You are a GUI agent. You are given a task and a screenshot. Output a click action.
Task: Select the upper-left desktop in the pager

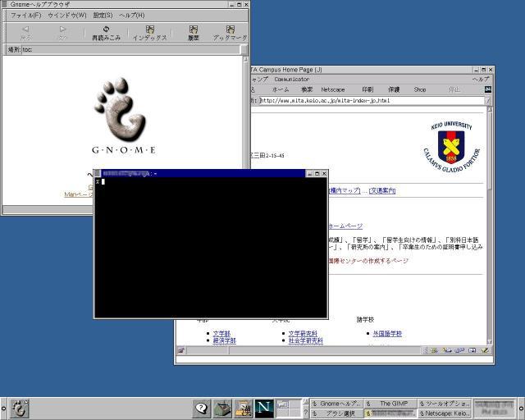[282, 404]
